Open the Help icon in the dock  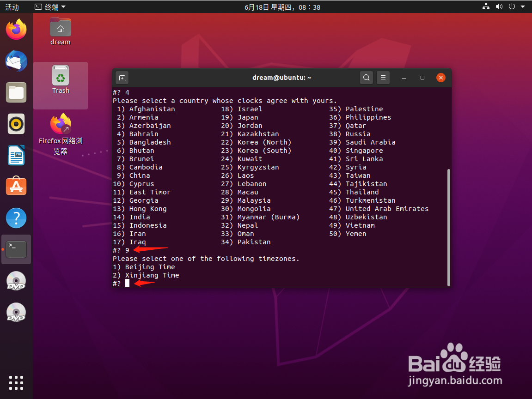pyautogui.click(x=16, y=218)
